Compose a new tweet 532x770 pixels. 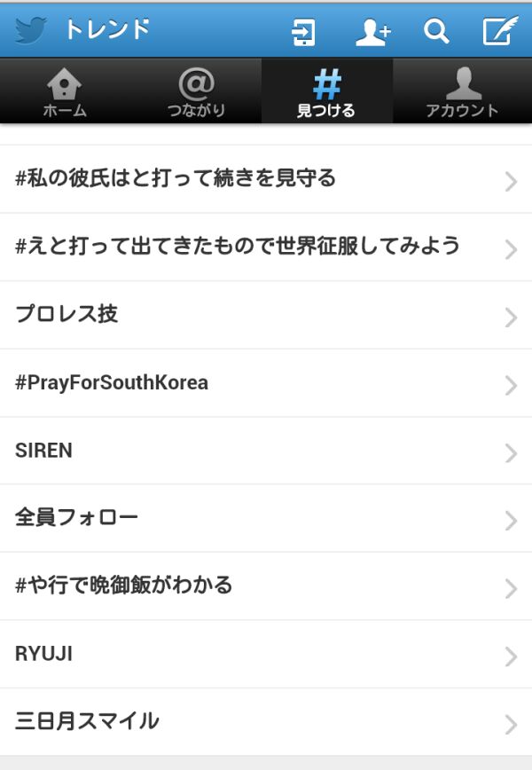coord(500,30)
